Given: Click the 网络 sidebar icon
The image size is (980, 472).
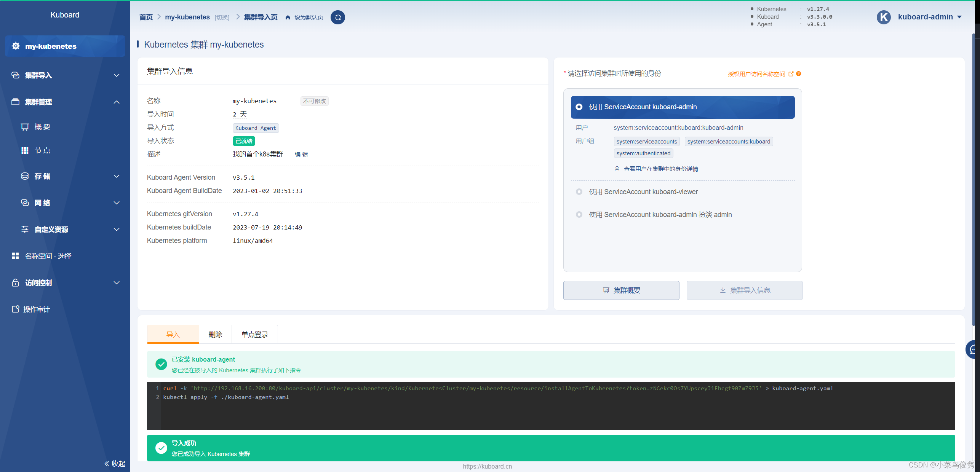Looking at the screenshot, I should pos(25,203).
